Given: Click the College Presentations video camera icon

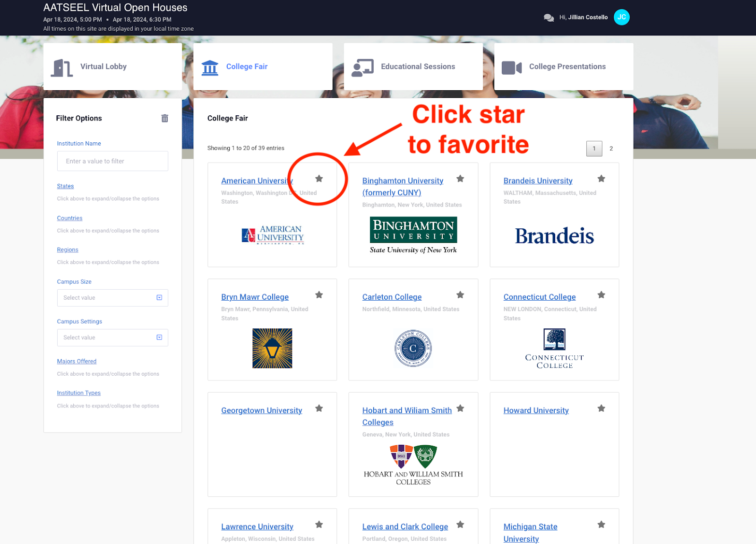Looking at the screenshot, I should [x=512, y=68].
